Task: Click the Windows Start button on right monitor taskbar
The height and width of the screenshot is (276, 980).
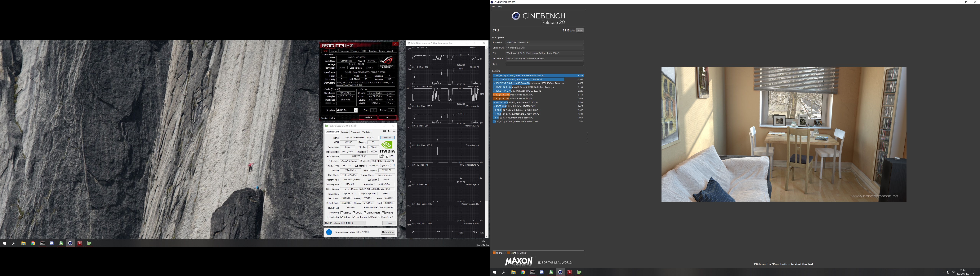Action: [x=495, y=272]
